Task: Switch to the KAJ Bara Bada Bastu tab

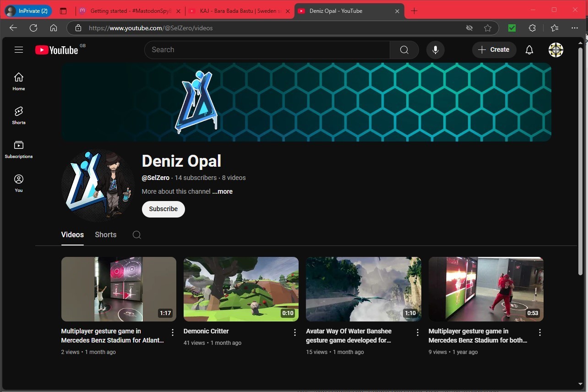Action: tap(240, 11)
